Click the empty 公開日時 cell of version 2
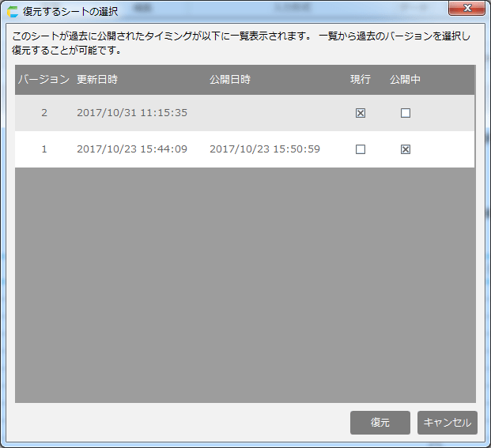The height and width of the screenshot is (448, 491). tap(265, 113)
